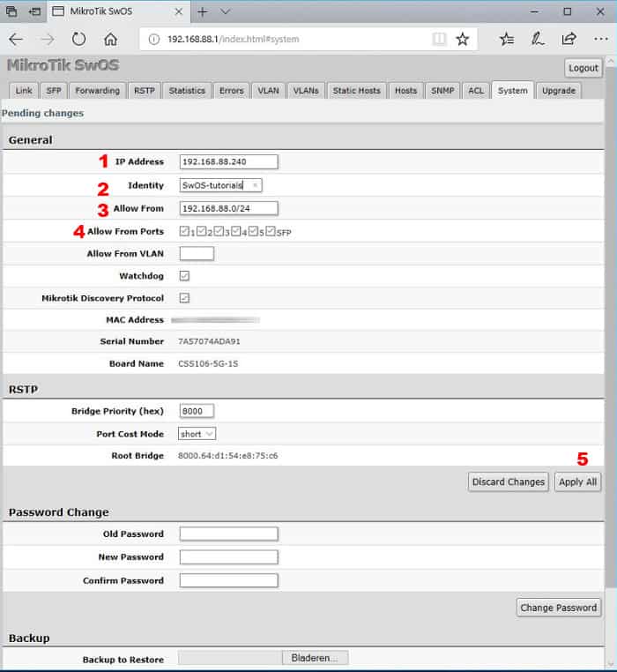617x672 pixels.
Task: Click Discard Changes button
Action: point(509,482)
